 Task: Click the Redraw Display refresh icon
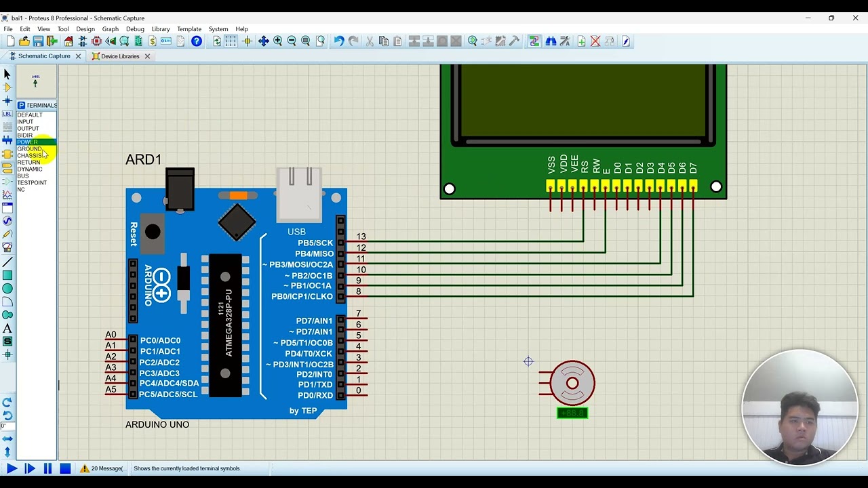click(x=217, y=41)
